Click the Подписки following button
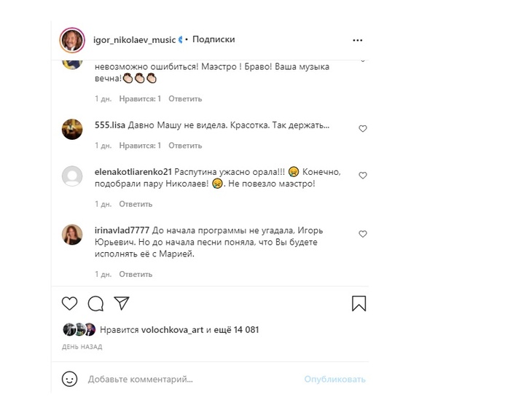 click(214, 39)
